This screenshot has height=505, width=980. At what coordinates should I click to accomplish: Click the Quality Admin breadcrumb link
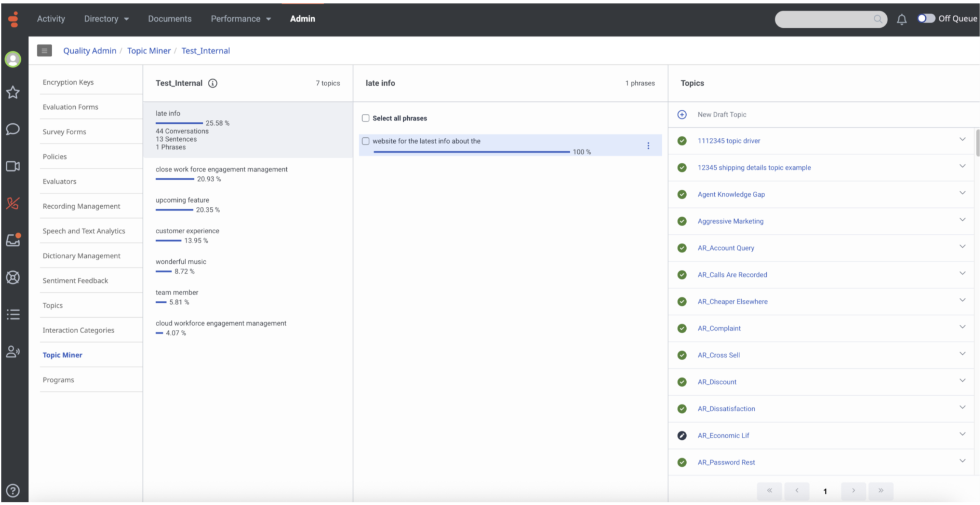89,51
